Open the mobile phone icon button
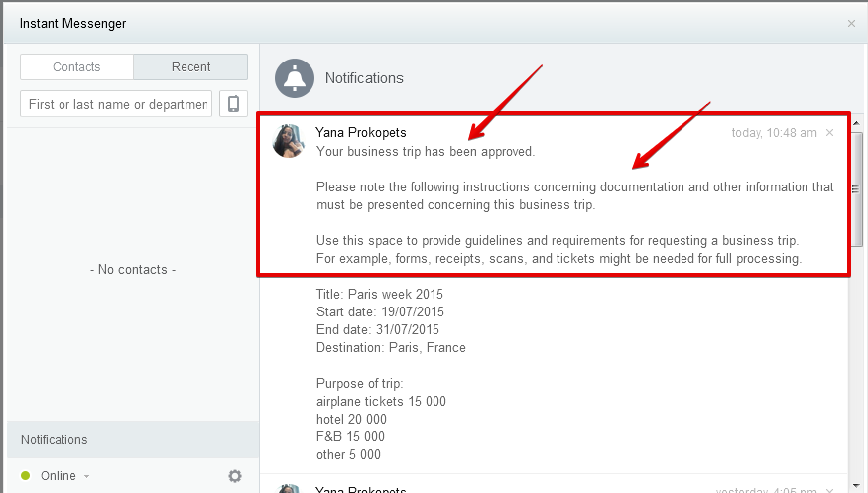The image size is (868, 493). 233,104
